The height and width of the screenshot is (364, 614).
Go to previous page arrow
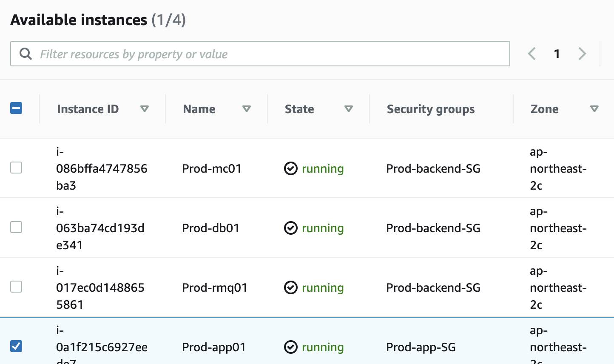pos(532,54)
